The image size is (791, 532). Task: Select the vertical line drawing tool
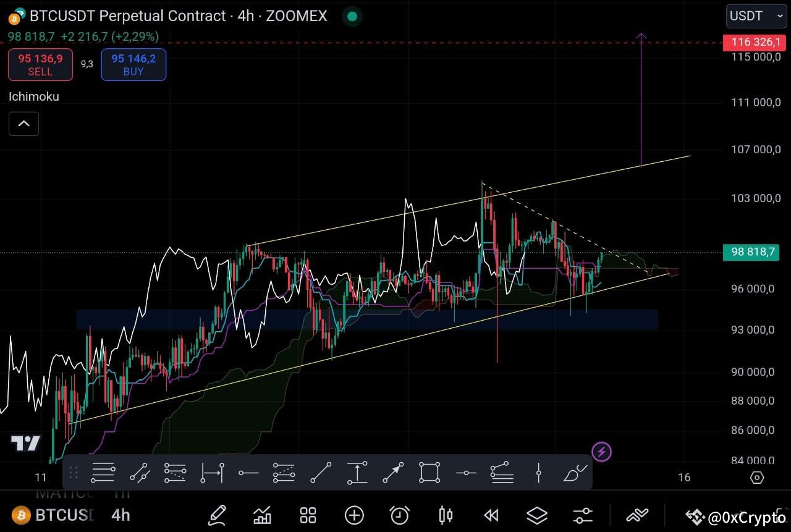coord(539,473)
